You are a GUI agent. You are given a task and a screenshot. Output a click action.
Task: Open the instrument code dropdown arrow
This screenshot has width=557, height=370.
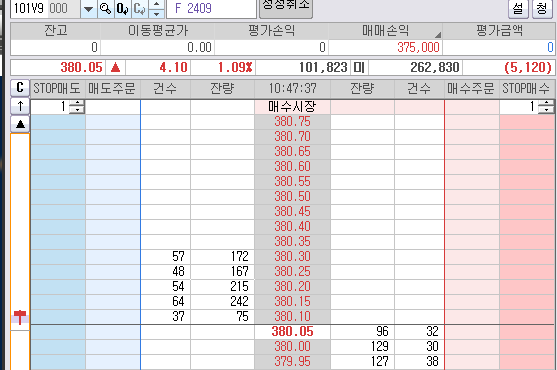click(88, 9)
